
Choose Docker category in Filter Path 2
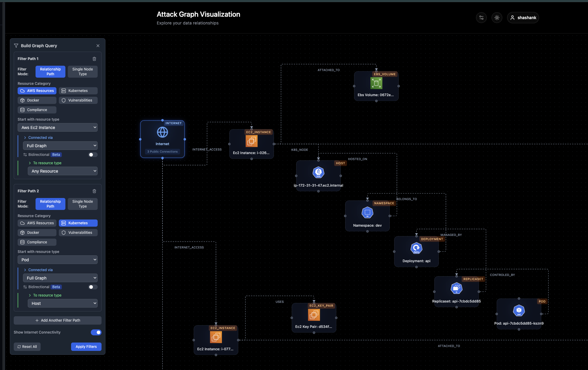coord(37,233)
